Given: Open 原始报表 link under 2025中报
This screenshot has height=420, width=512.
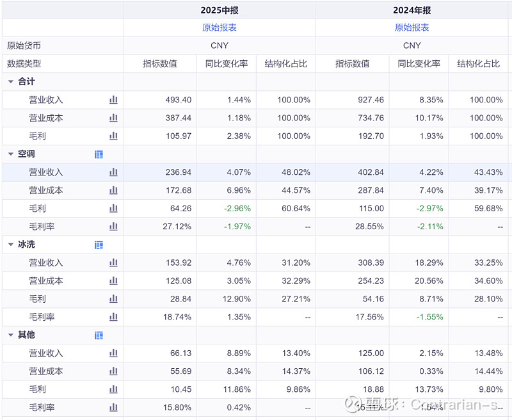Looking at the screenshot, I should pos(220,28).
